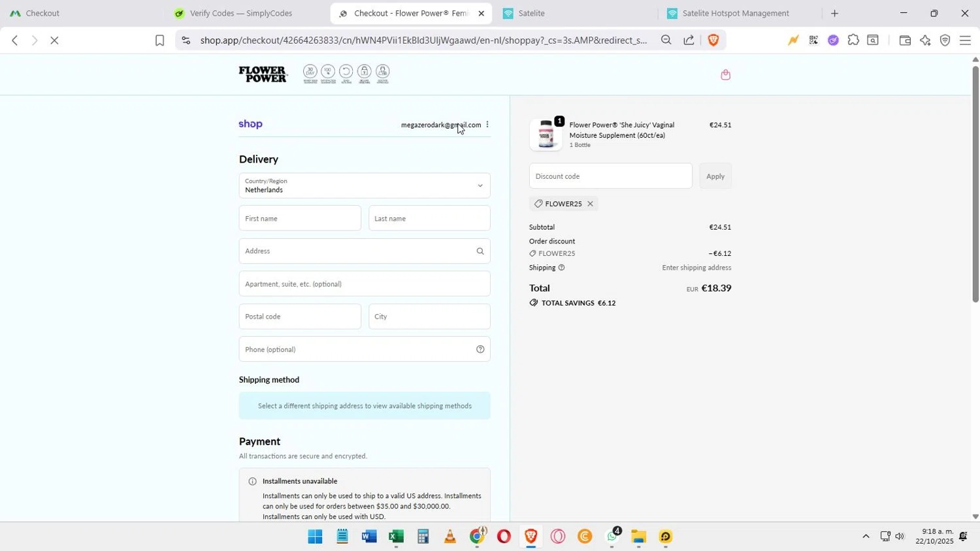Focus the Last name field
The width and height of the screenshot is (980, 551).
(429, 218)
